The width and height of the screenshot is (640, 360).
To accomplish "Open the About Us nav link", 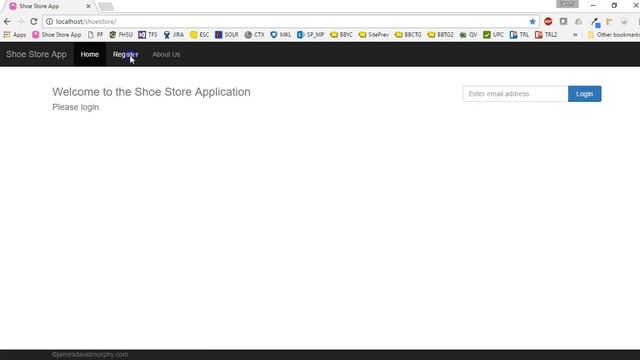I will [x=166, y=54].
